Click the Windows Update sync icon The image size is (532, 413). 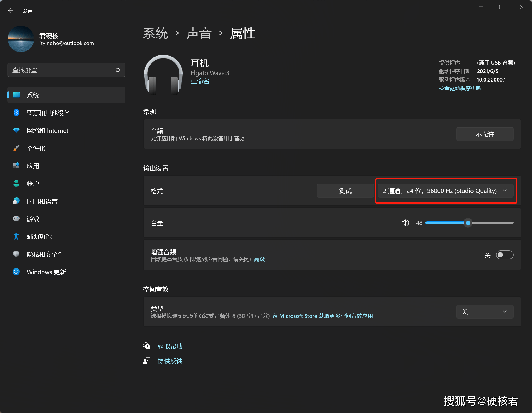click(16, 272)
